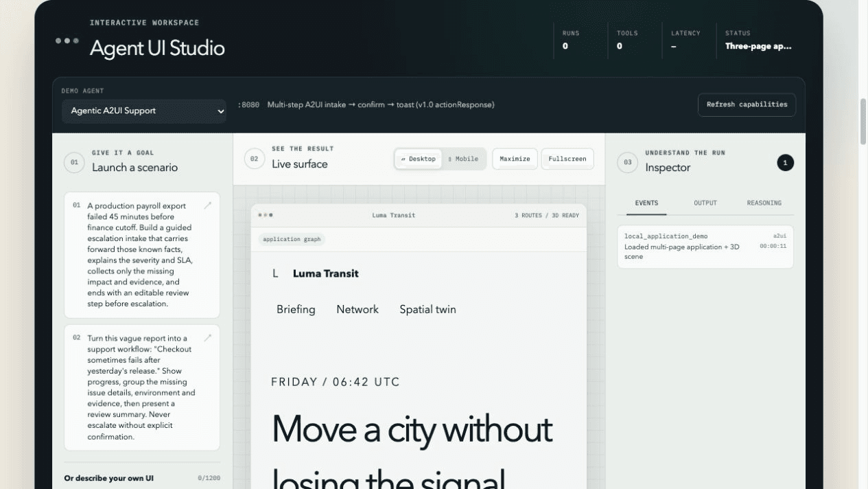The image size is (868, 489).
Task: Click the Maximize button
Action: [515, 159]
